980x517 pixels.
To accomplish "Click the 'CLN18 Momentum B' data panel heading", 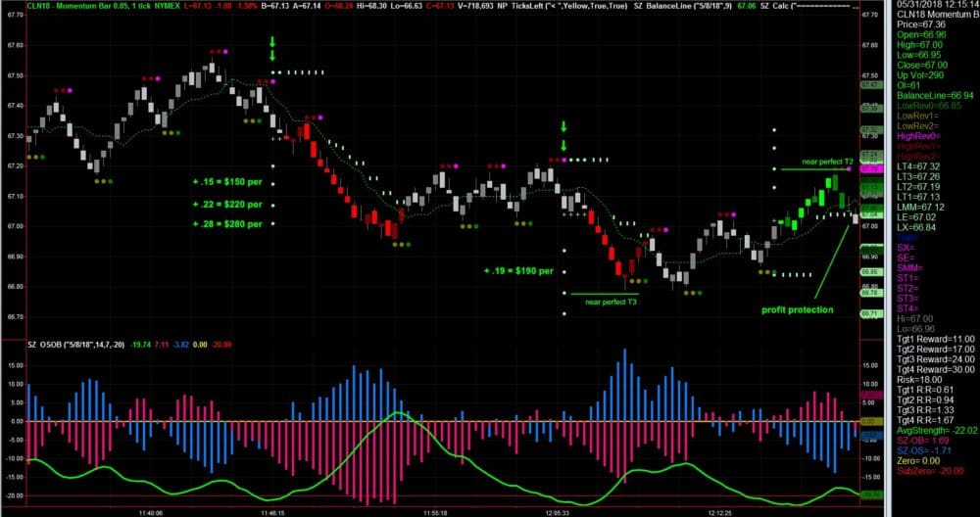I will (x=937, y=15).
